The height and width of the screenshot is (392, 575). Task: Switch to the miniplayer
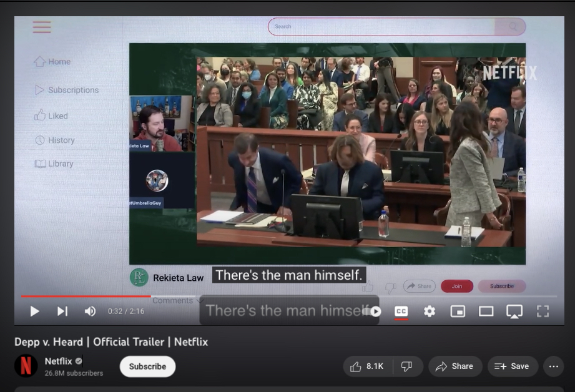pos(458,311)
